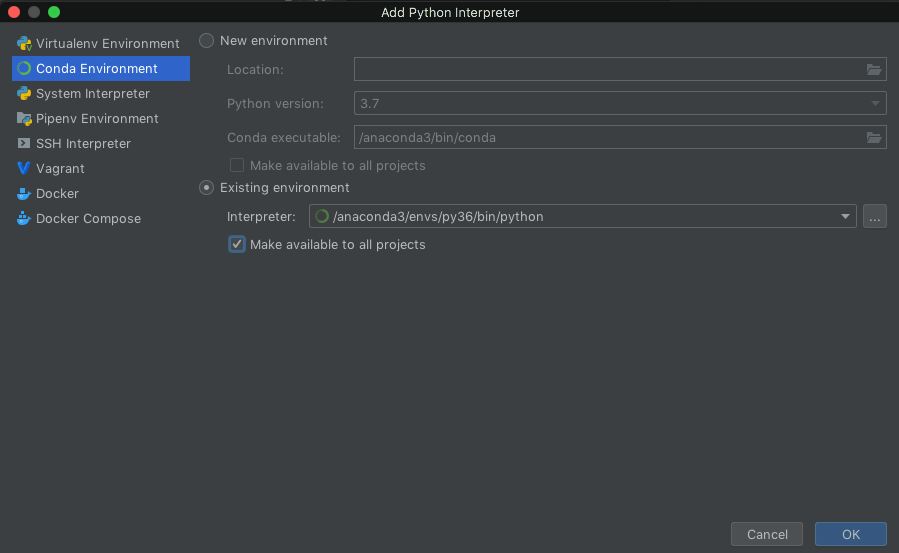The image size is (899, 553).
Task: Click the Conda Environment ring icon
Action: (24, 68)
